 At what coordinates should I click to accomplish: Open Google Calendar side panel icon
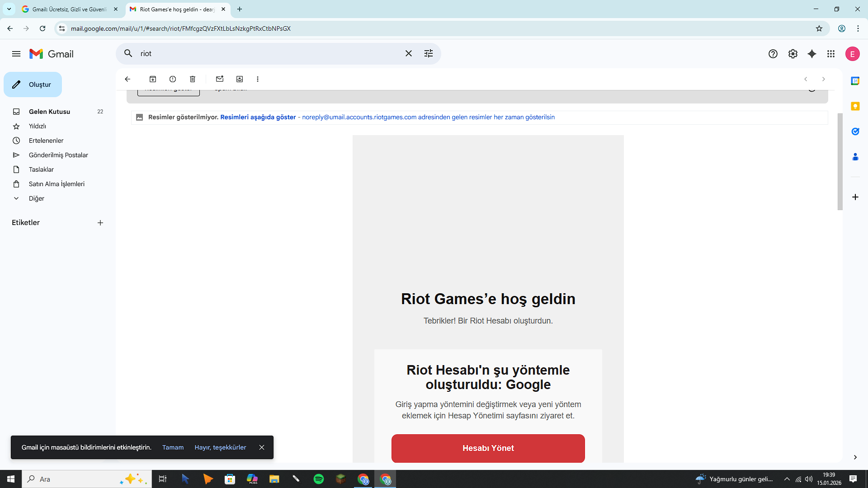855,81
